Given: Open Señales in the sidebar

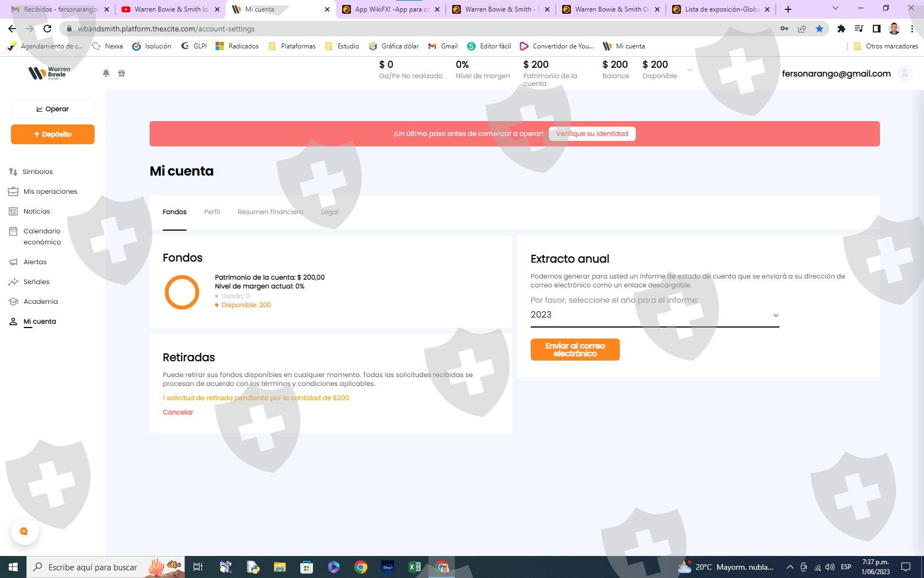Looking at the screenshot, I should [29, 282].
